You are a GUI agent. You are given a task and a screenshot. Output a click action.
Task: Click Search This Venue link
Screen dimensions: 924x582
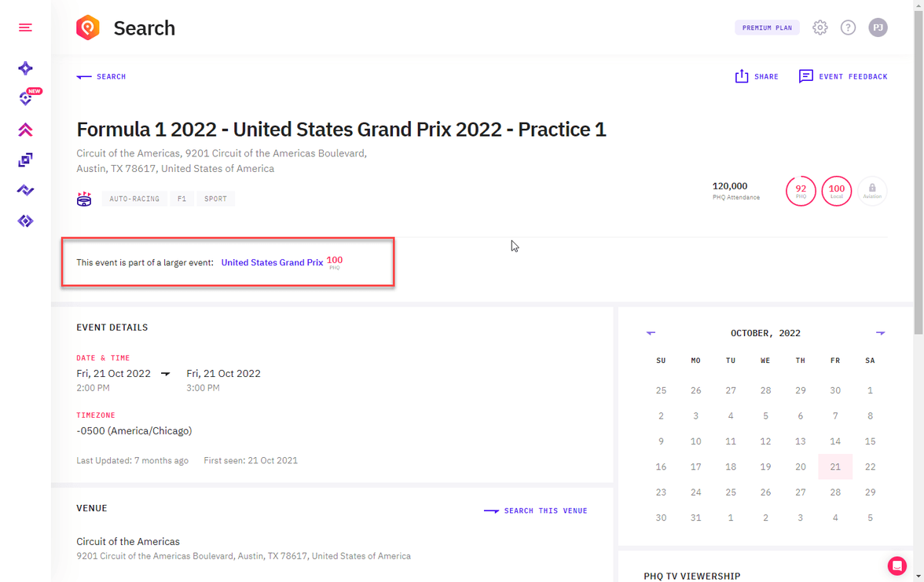[536, 511]
